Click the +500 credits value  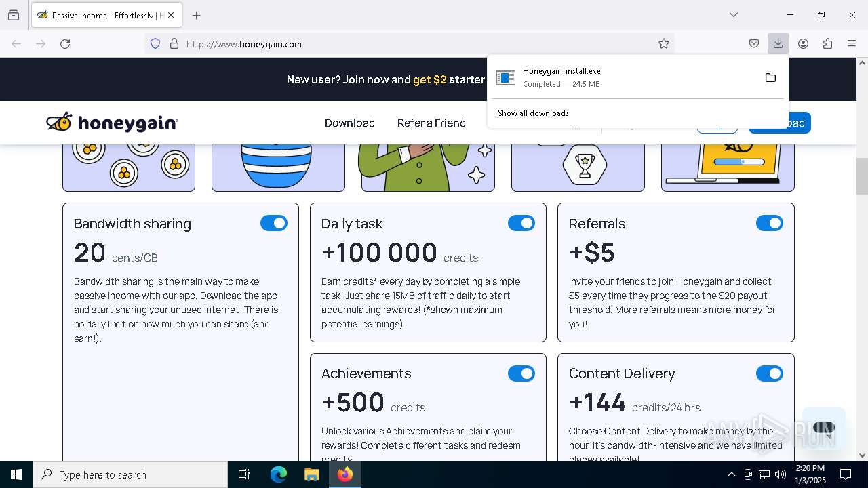[373, 403]
